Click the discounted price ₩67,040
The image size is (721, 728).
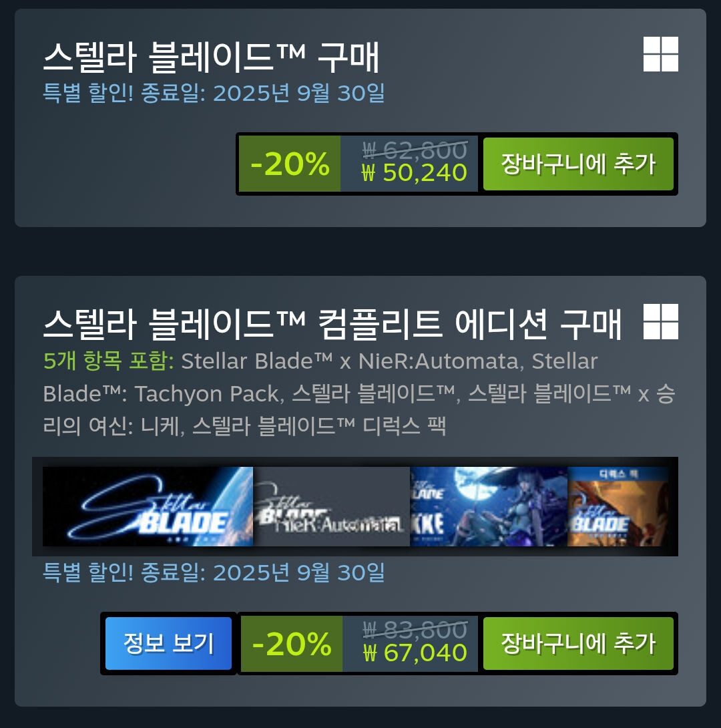tap(415, 653)
